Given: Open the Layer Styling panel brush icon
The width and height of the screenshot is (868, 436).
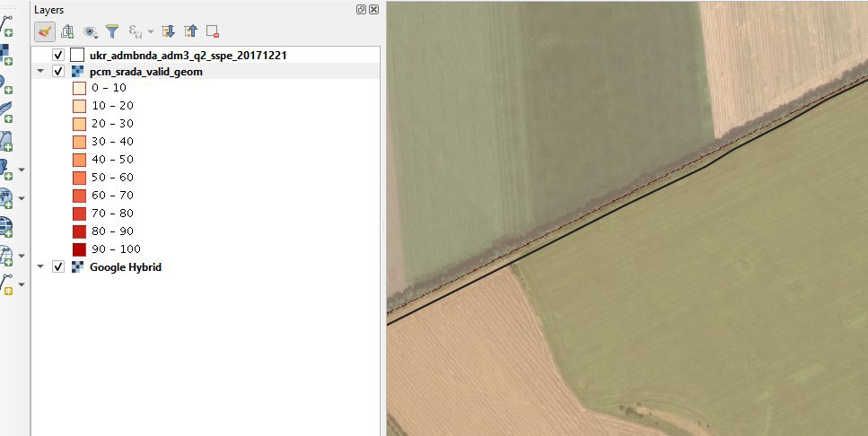Looking at the screenshot, I should [x=45, y=31].
